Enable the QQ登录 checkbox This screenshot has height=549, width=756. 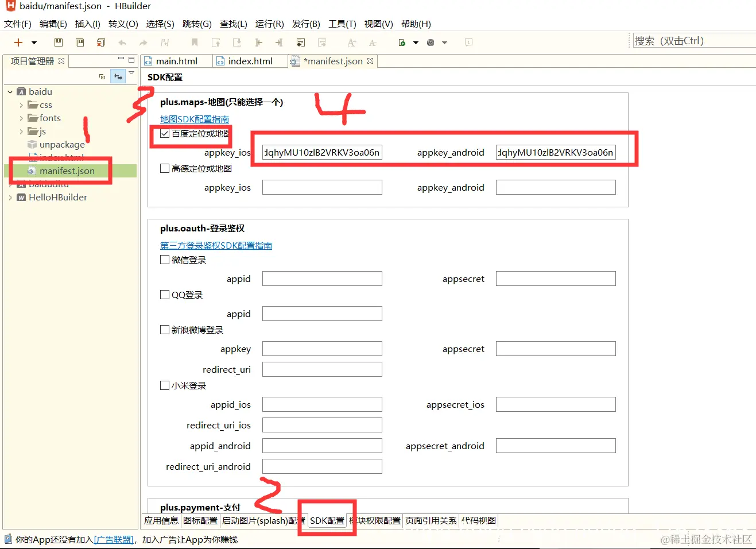[165, 295]
